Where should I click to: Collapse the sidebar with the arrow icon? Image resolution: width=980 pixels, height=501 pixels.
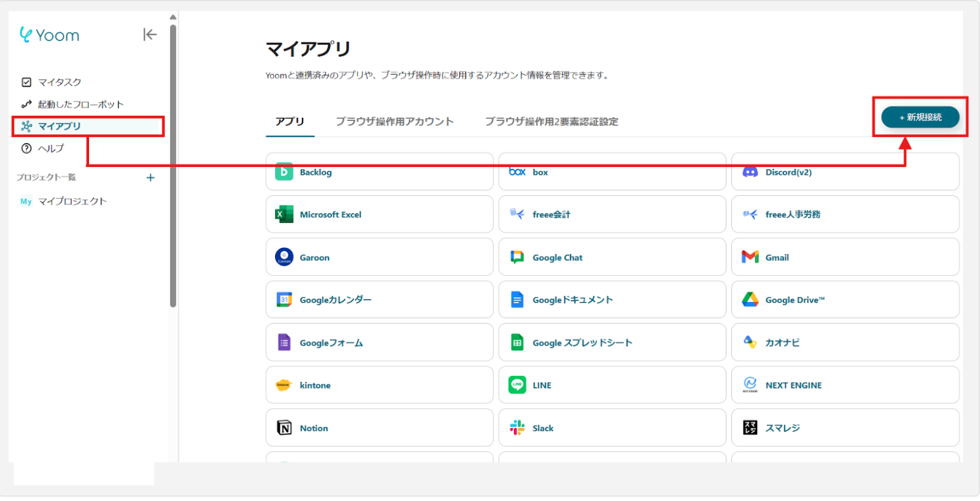pyautogui.click(x=150, y=35)
